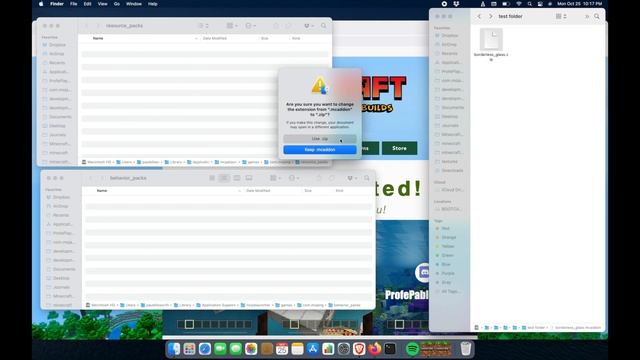Choose the Green tag in test folder sidebar
The width and height of the screenshot is (640, 360).
click(447, 255)
